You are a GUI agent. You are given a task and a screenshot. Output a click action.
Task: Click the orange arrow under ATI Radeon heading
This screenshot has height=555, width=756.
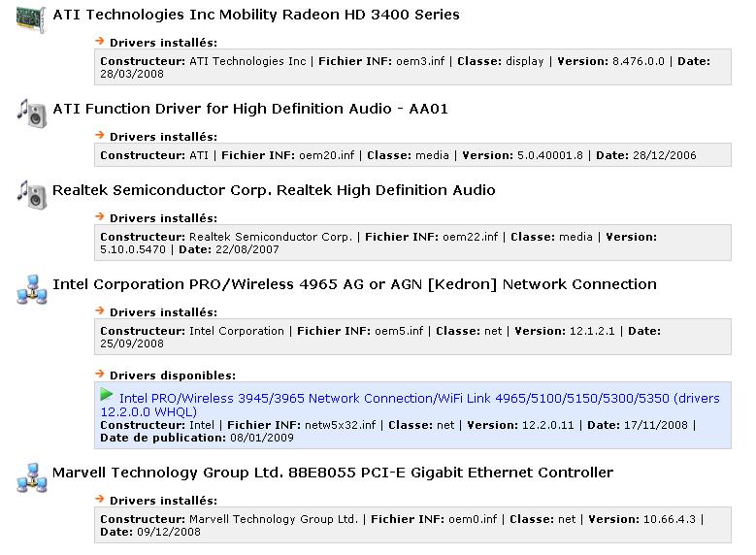100,42
